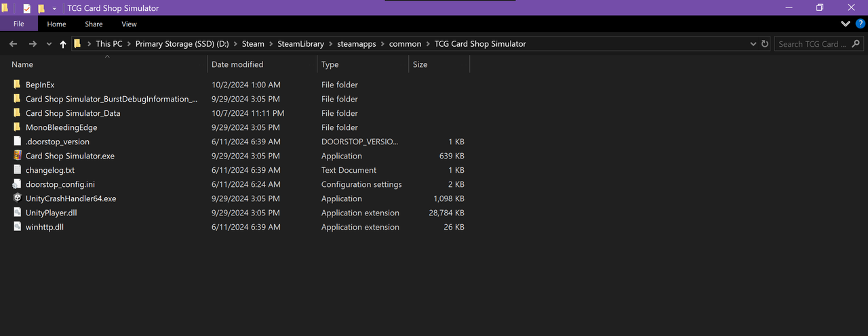Screen dimensions: 868x336
Task: Select Card Shop Simulator.exe application icon
Action: (x=17, y=156)
